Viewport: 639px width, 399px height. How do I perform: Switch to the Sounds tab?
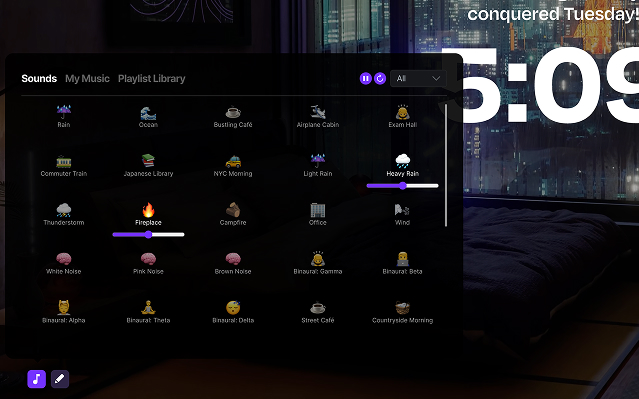(x=39, y=78)
